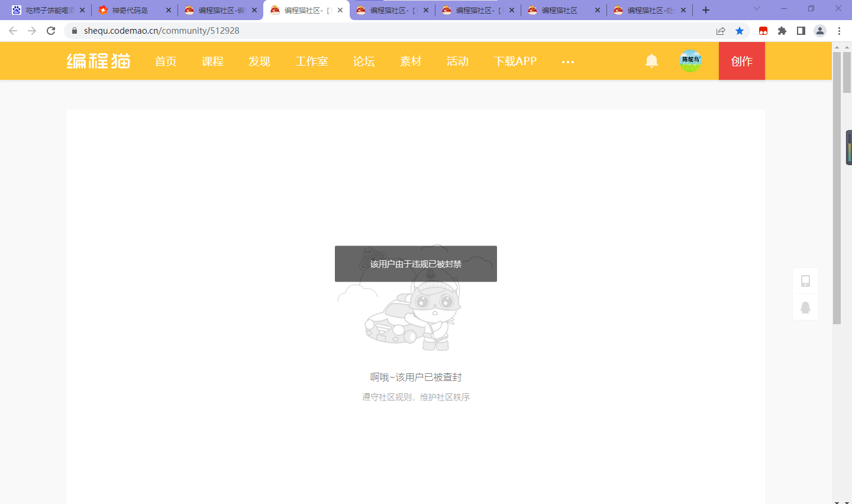Select 发现 in the top navigation
The image size is (852, 504).
[x=259, y=61]
